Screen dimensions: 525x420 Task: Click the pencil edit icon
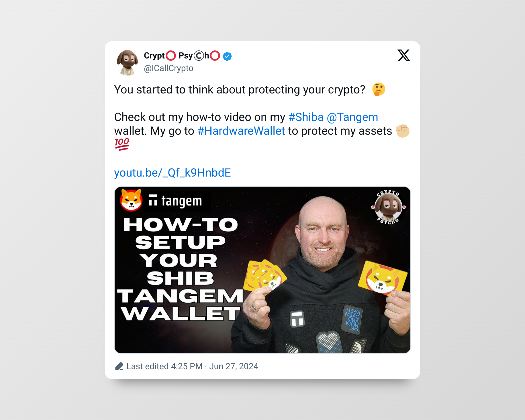(x=119, y=366)
